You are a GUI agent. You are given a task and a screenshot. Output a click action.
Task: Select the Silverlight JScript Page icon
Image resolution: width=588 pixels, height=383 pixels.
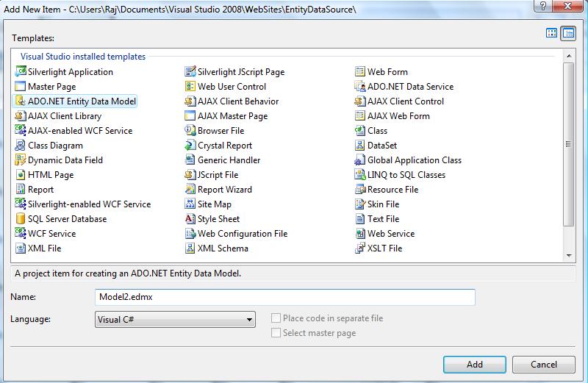point(190,71)
